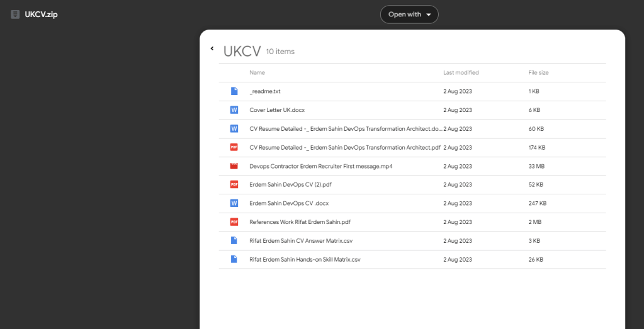Click the '10 items' count label
The width and height of the screenshot is (644, 329).
[280, 52]
